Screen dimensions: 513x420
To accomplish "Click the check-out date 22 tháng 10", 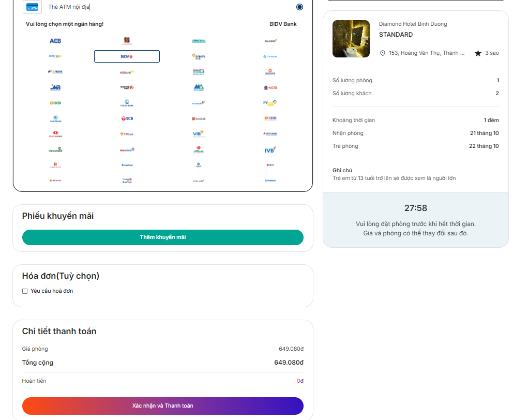I will tap(484, 146).
